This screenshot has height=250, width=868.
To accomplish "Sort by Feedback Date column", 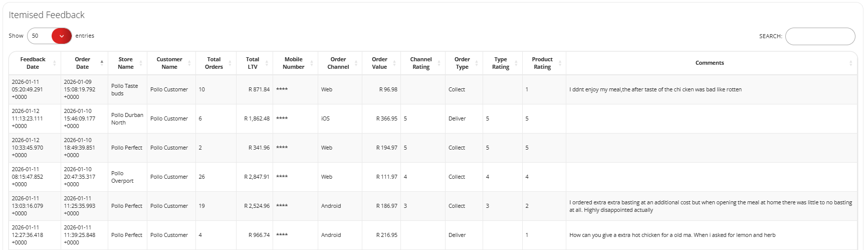I will 33,63.
